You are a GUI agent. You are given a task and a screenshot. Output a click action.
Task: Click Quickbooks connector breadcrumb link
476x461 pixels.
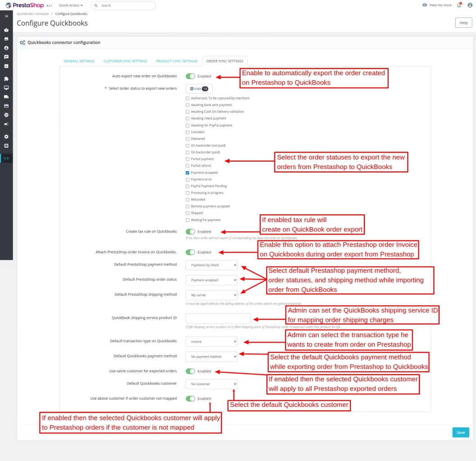pyautogui.click(x=33, y=14)
